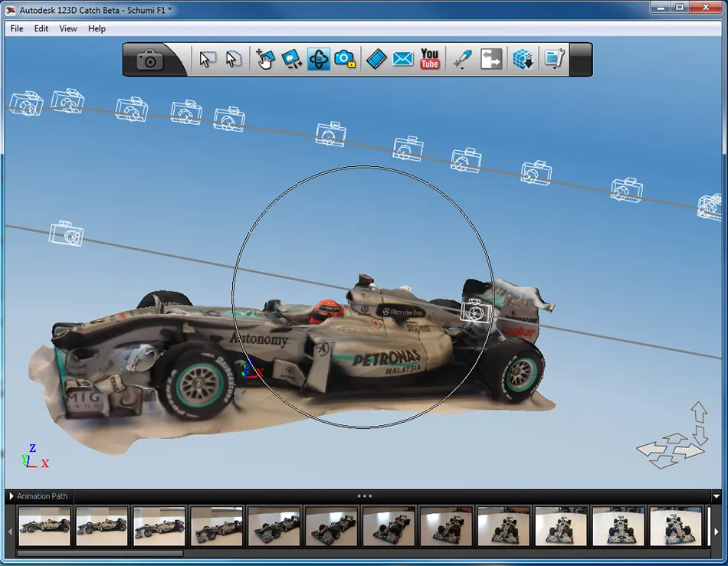Image resolution: width=728 pixels, height=566 pixels.
Task: Open display settings wrench dropdown
Action: [554, 60]
